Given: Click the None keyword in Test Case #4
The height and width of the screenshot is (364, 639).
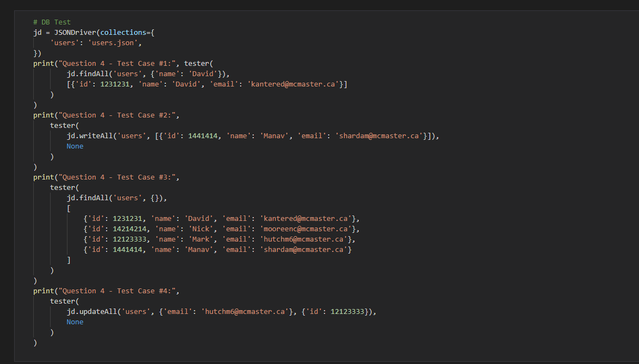Looking at the screenshot, I should point(75,322).
